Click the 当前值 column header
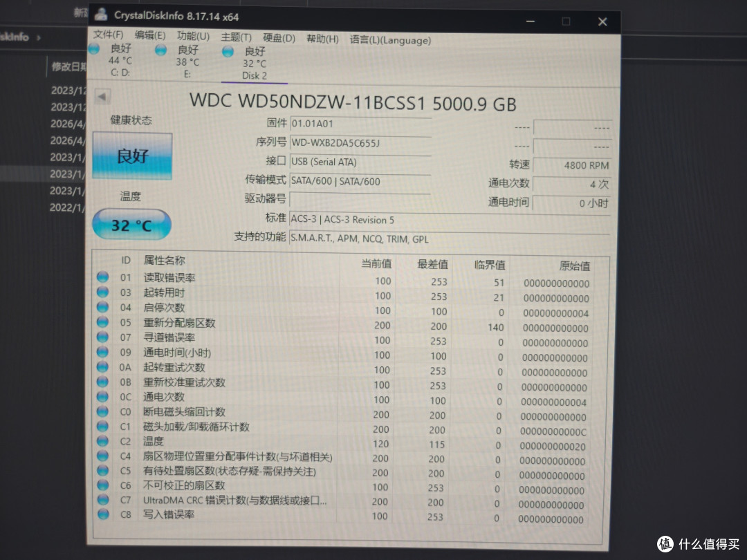Screen dimensions: 747x560 [x=376, y=263]
